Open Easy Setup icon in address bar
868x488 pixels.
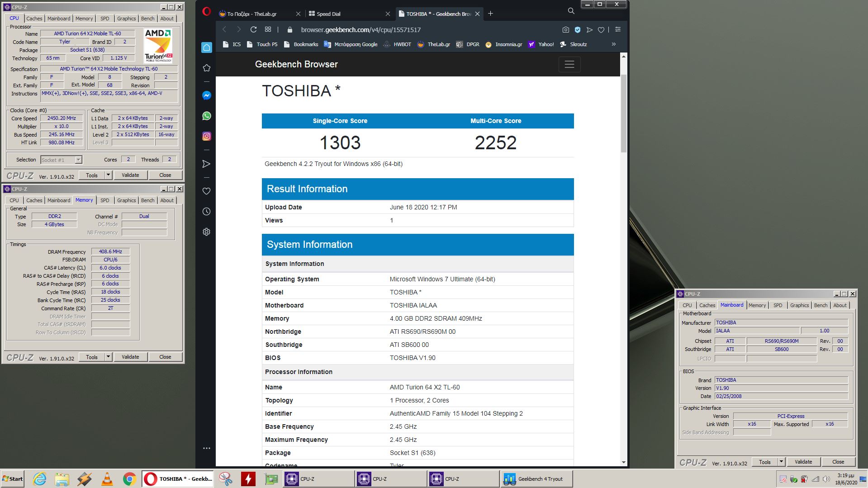click(617, 29)
